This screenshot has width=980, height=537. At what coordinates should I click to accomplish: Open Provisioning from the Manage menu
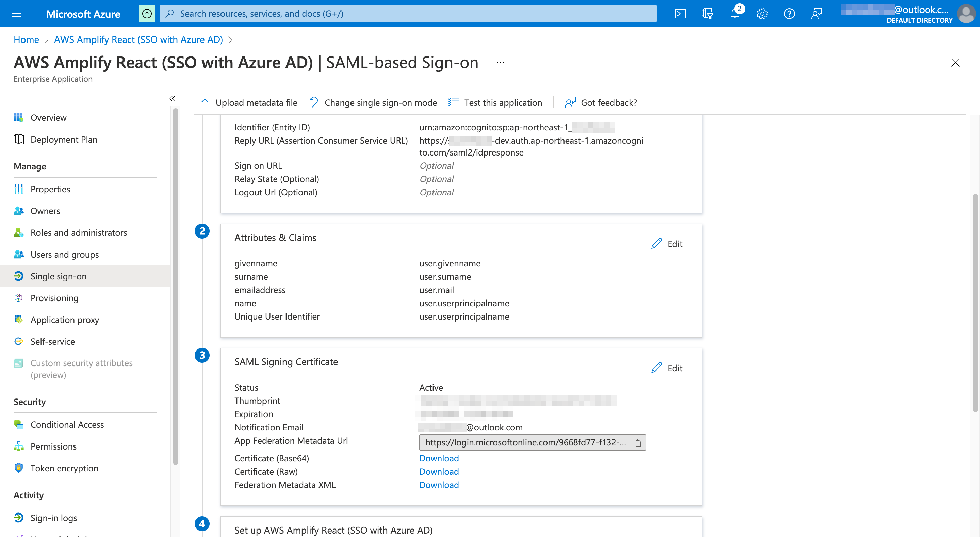(x=54, y=298)
